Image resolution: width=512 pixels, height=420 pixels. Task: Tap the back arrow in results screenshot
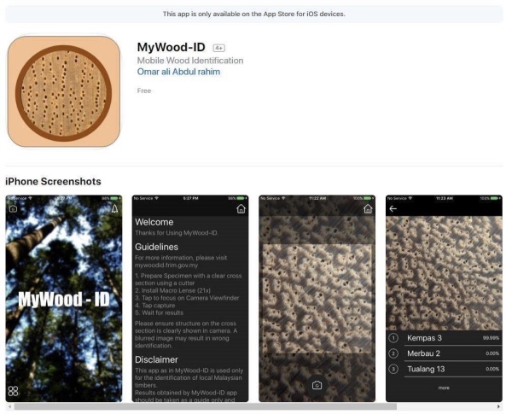point(393,208)
